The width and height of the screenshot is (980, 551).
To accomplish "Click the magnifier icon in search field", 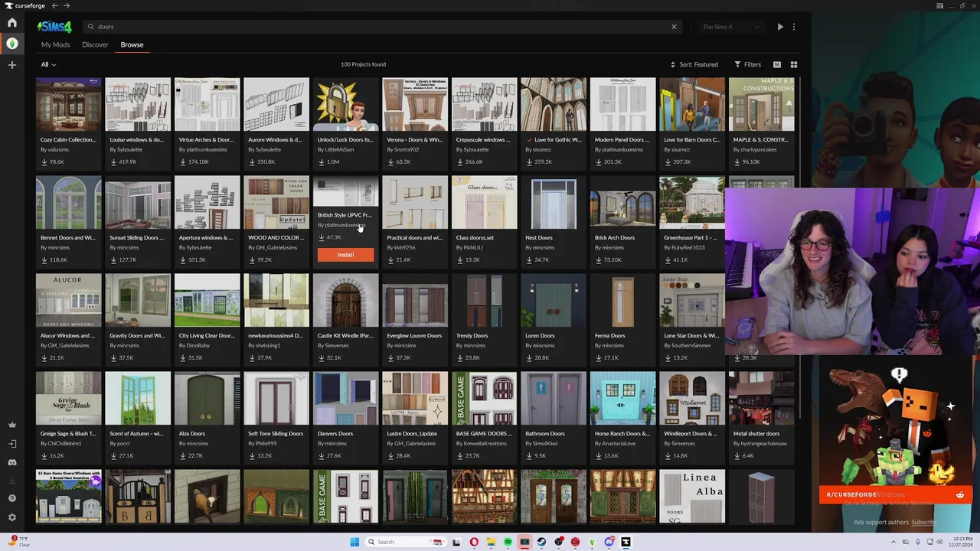I will pos(91,27).
